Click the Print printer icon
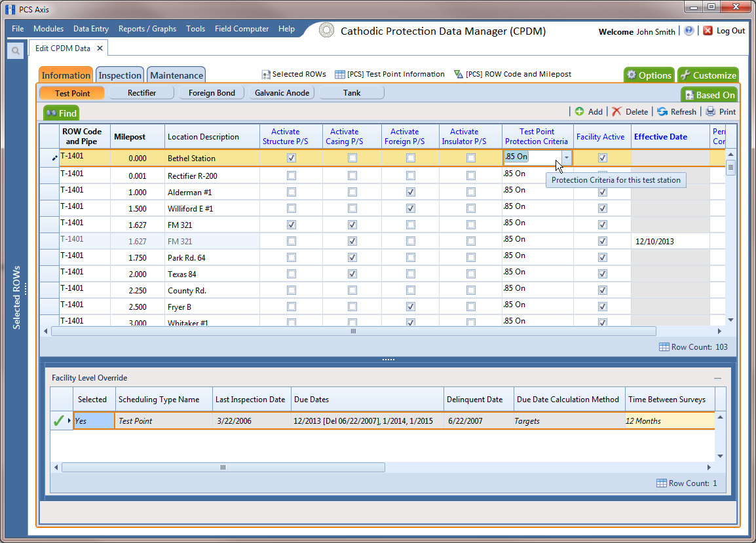This screenshot has width=756, height=543. coord(711,111)
